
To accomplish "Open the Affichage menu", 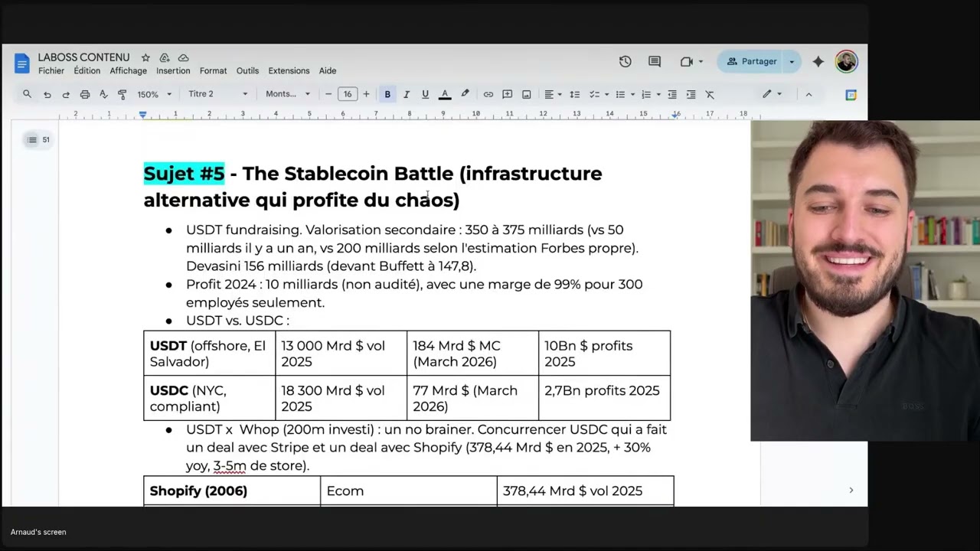I will click(129, 70).
